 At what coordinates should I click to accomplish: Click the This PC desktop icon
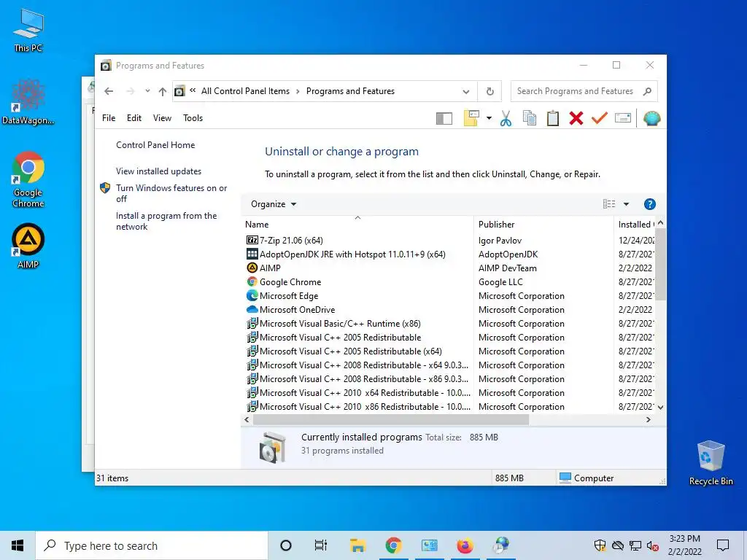(28, 31)
